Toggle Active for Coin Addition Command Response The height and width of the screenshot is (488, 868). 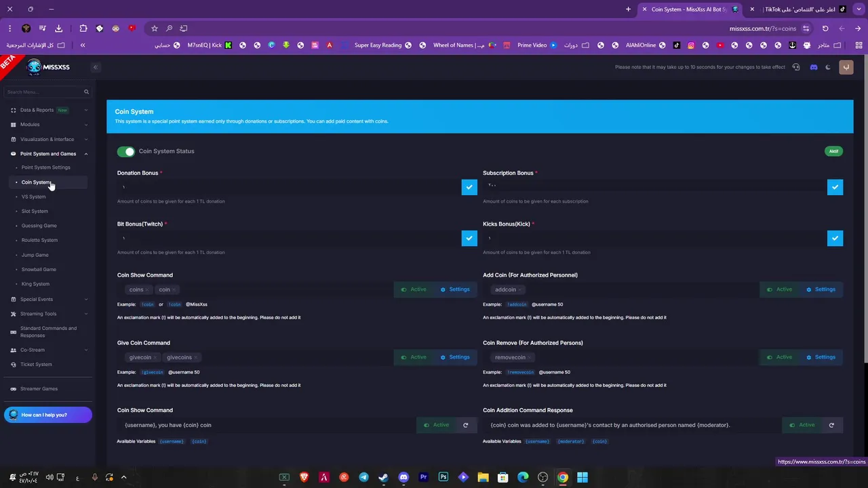point(802,425)
